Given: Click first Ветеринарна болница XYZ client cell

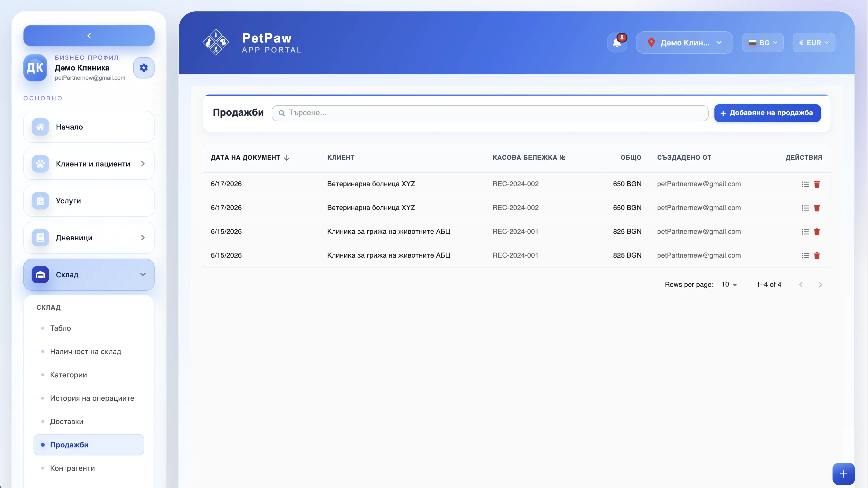Looking at the screenshot, I should [371, 184].
